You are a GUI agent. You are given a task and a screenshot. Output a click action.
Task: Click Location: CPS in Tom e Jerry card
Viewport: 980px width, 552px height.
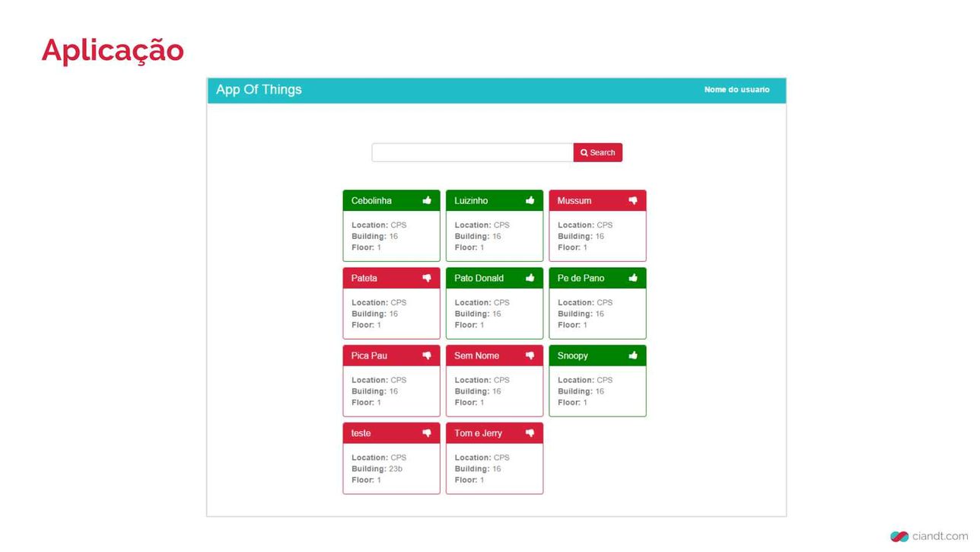pyautogui.click(x=482, y=458)
